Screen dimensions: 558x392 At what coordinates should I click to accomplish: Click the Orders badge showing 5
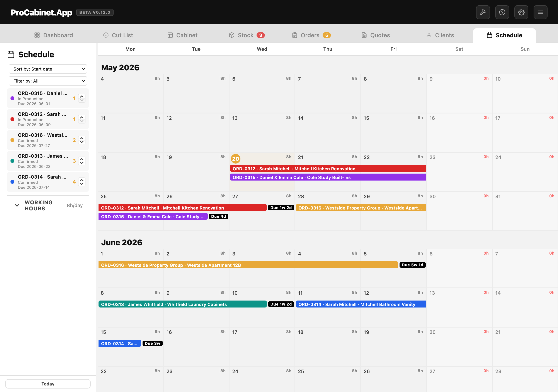(x=326, y=35)
